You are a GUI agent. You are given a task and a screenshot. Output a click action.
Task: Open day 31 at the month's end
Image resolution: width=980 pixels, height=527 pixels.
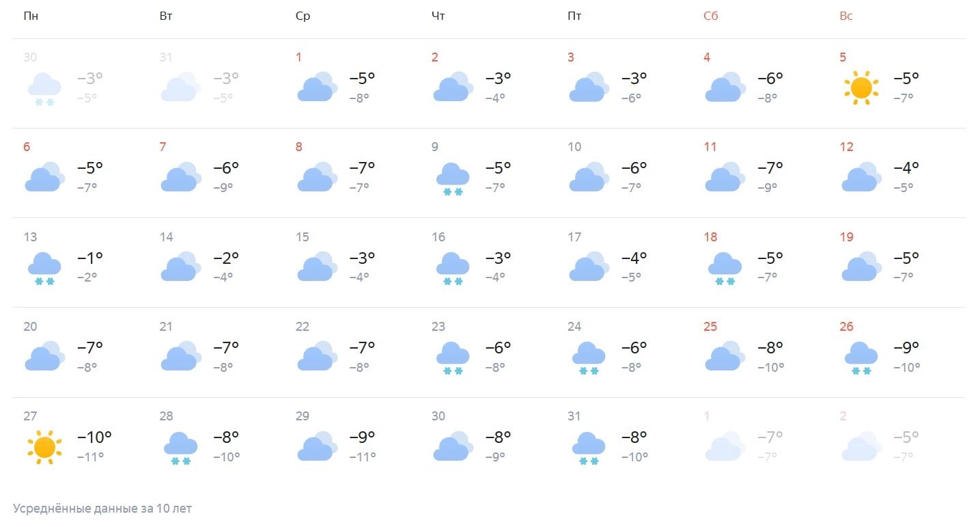click(574, 416)
